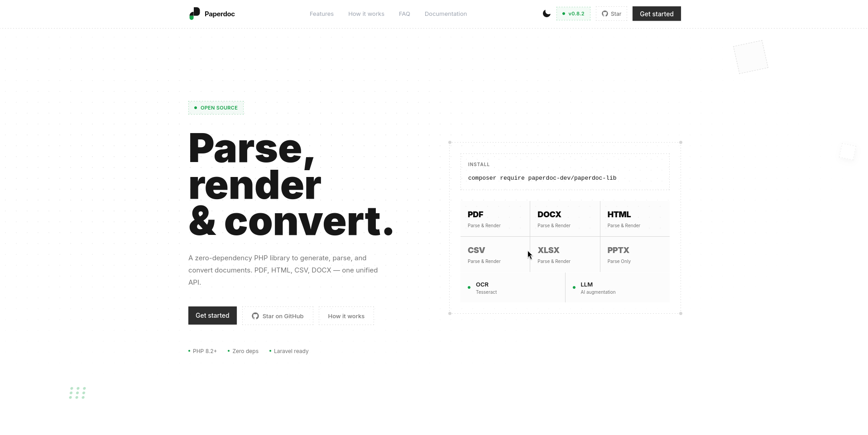Select the DOCX format card
The width and height of the screenshot is (868, 435).
tap(565, 219)
